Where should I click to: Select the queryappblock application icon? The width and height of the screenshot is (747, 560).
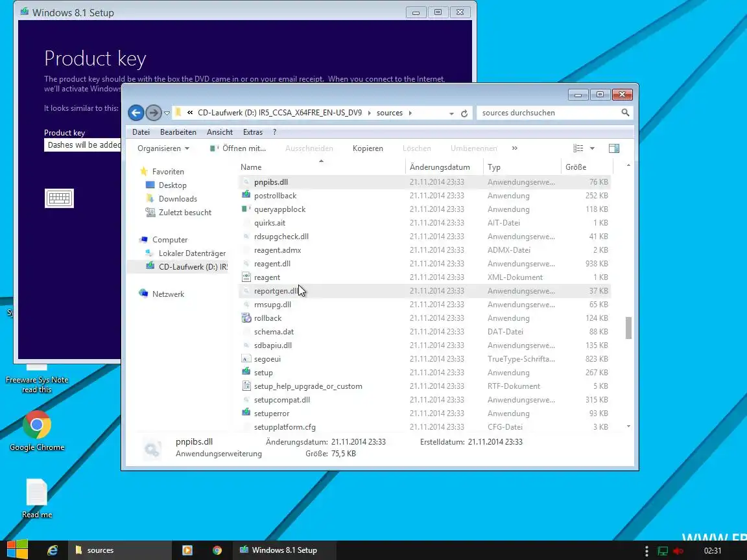[x=246, y=209]
